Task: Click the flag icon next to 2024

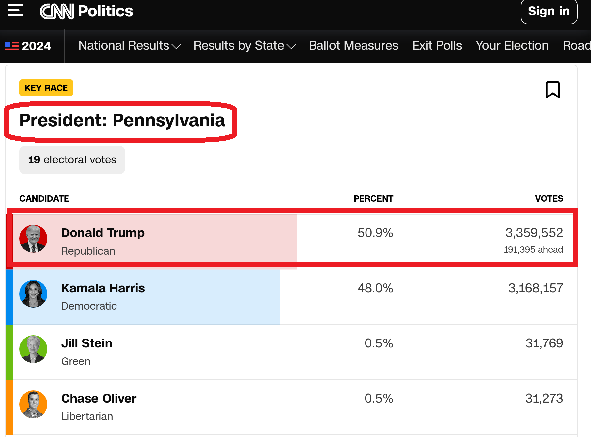Action: click(x=12, y=46)
